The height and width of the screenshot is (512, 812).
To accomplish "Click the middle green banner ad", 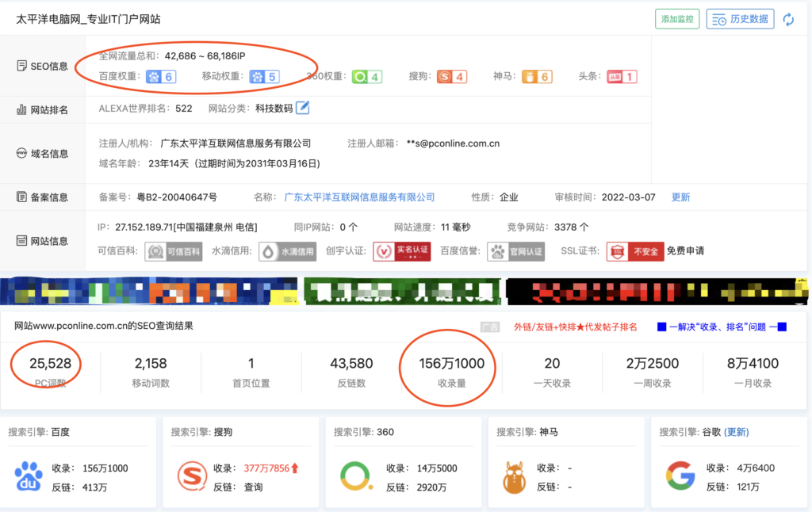I will tap(402, 291).
